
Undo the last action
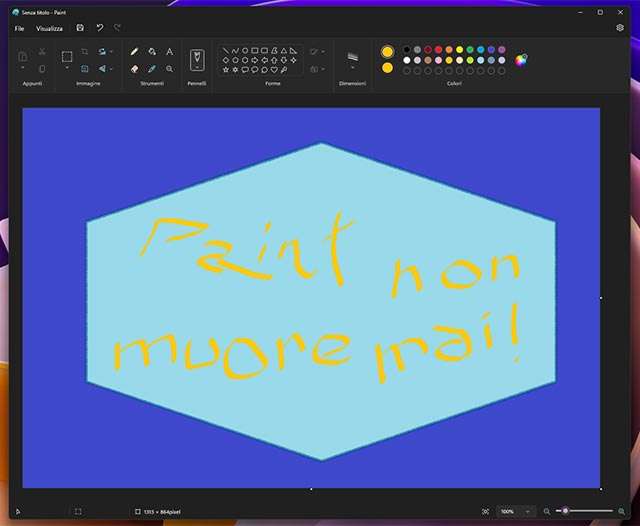coord(99,28)
